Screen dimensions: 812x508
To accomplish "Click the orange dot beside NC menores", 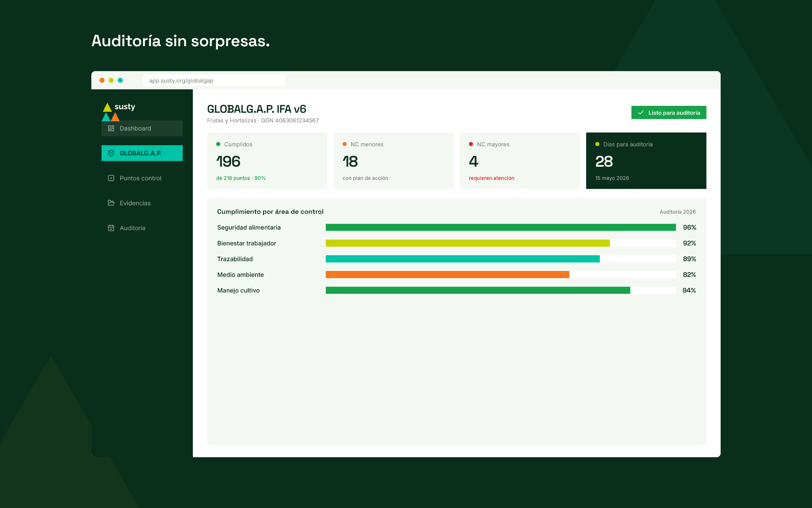I will tap(345, 144).
